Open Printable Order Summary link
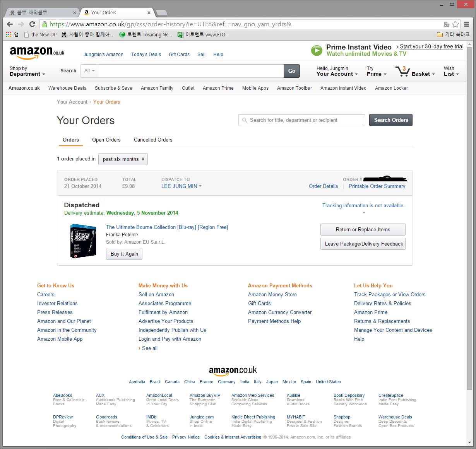 point(377,186)
